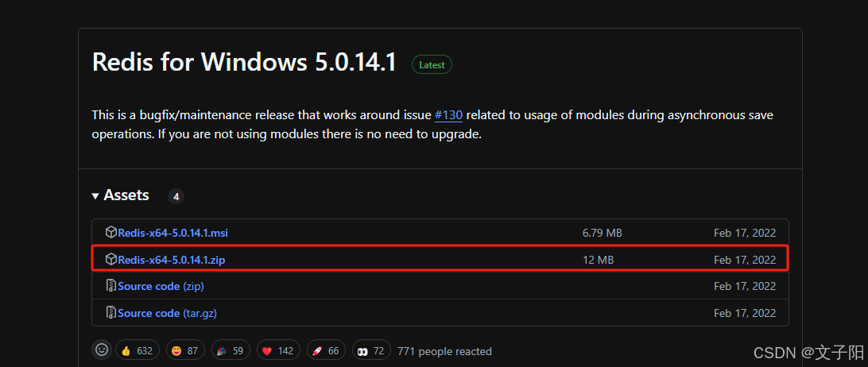Download Redis-x64-5.0.14.1.msi
The height and width of the screenshot is (367, 868).
pos(172,233)
